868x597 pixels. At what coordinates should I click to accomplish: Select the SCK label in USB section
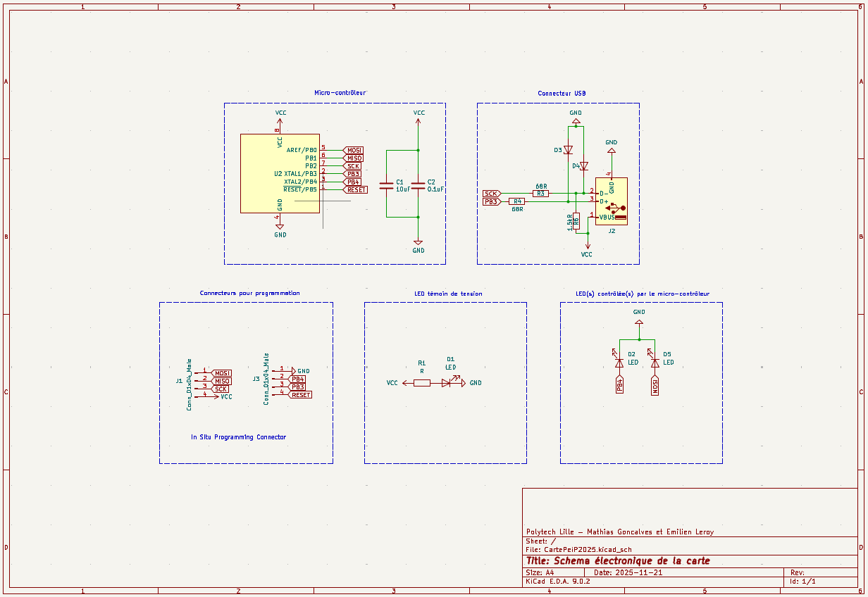pos(491,194)
